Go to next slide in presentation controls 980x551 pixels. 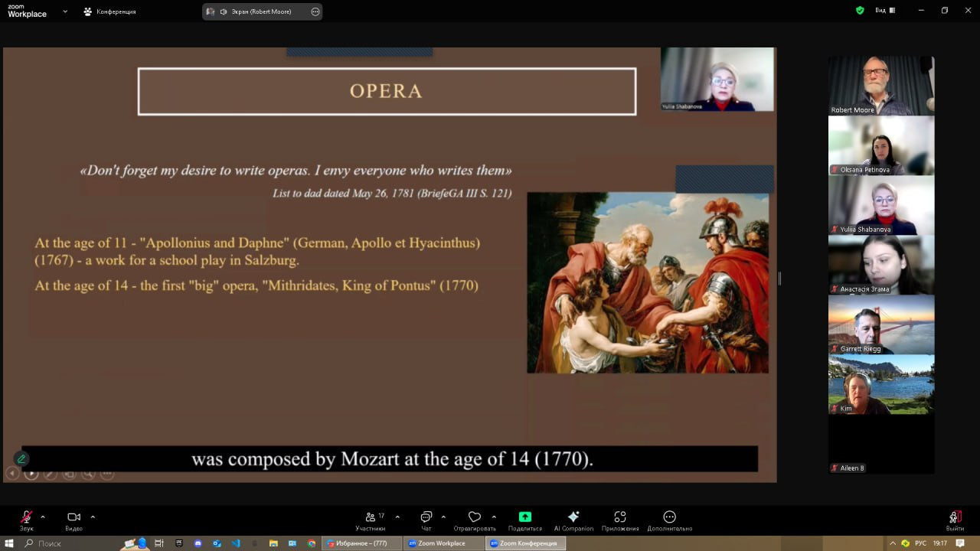click(31, 474)
